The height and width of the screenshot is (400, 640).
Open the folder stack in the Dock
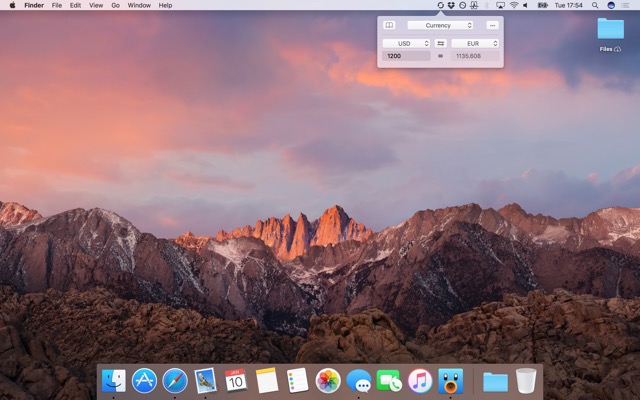coord(495,382)
